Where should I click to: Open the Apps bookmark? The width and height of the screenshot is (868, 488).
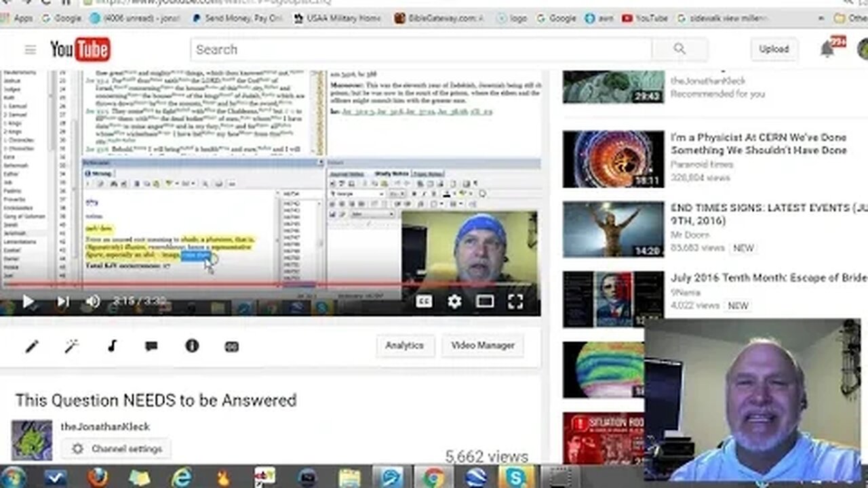click(18, 18)
